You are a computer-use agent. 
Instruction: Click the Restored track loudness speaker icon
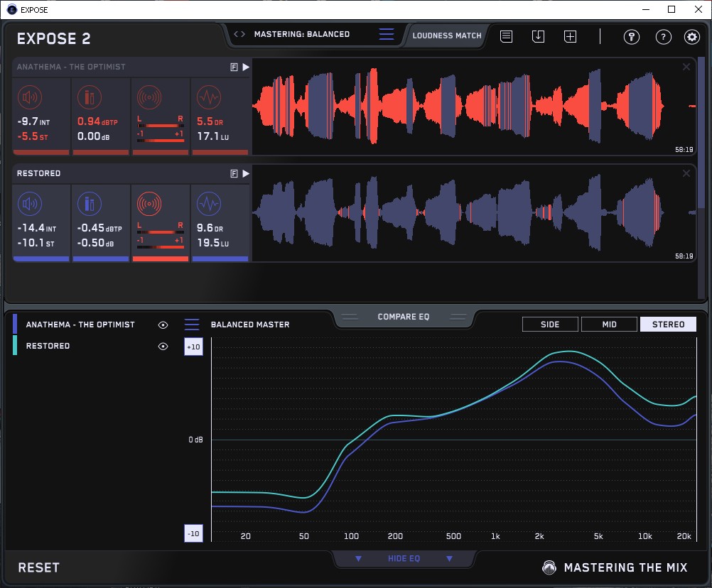[29, 205]
